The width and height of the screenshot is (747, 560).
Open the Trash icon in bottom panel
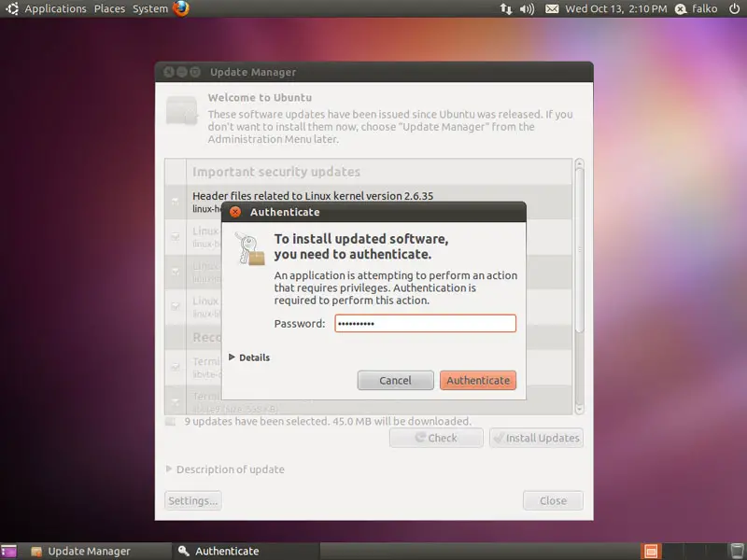pyautogui.click(x=737, y=552)
